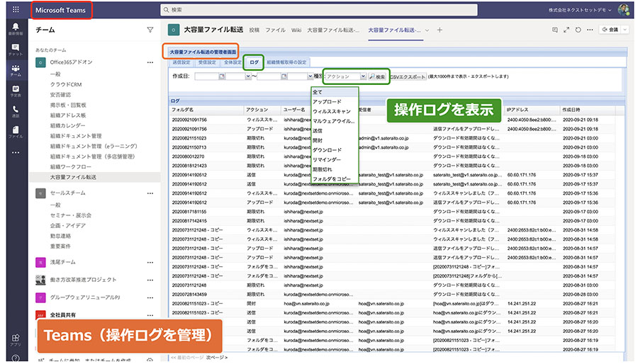The image size is (638, 364).
Task: Open the Calls phone icon in sidebar
Action: point(16,111)
